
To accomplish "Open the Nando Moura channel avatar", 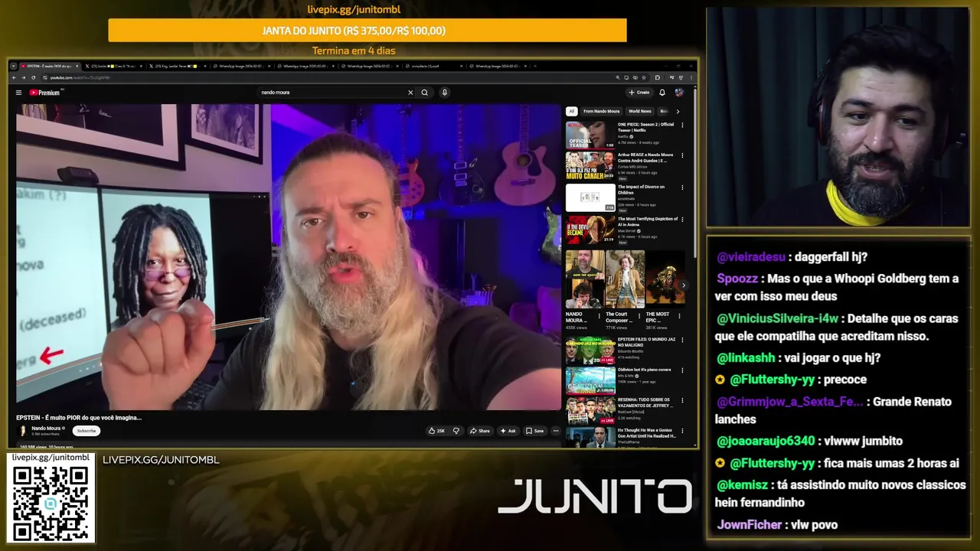I will pyautogui.click(x=23, y=431).
